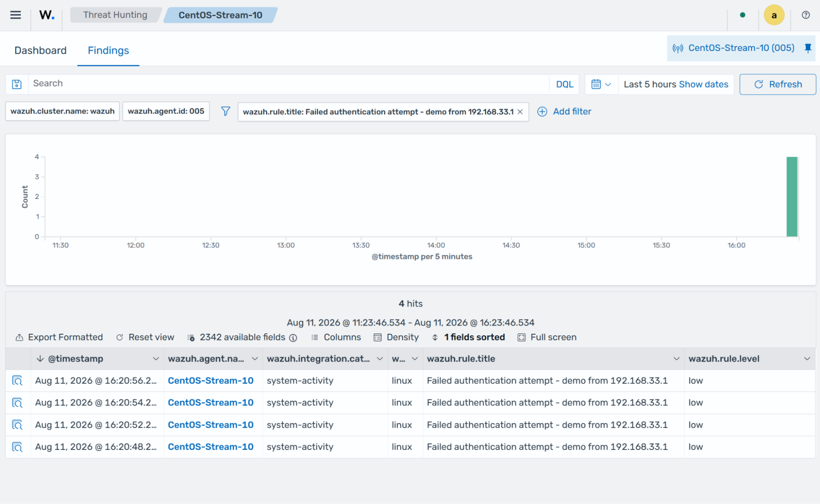Go to Threat Hunting breadcrumb
Viewport: 820px width, 504px height.
[x=115, y=15]
